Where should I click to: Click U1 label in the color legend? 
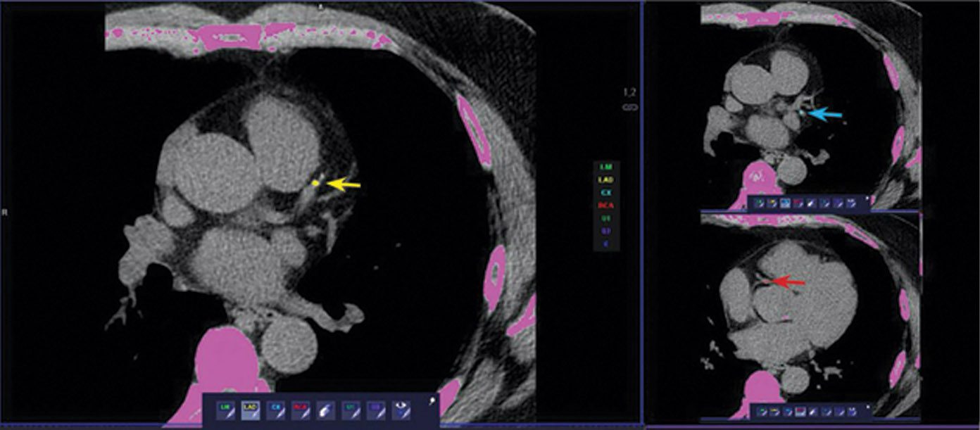[x=605, y=217]
